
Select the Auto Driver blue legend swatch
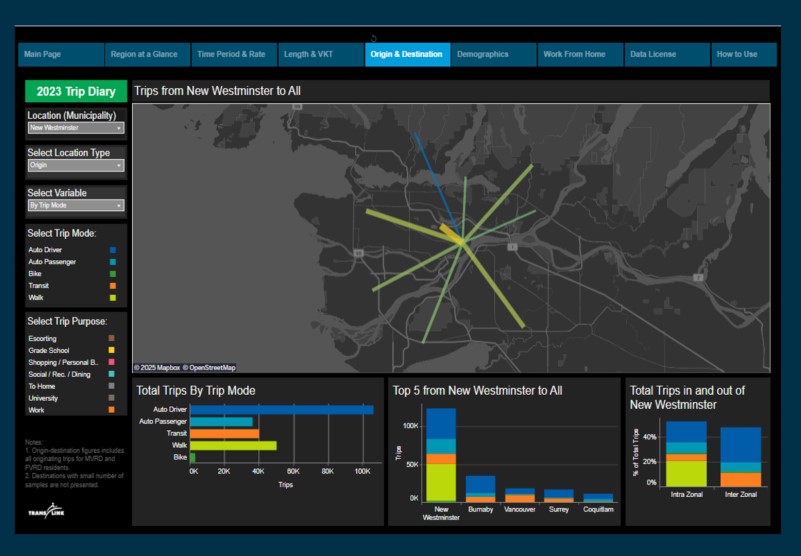[112, 249]
